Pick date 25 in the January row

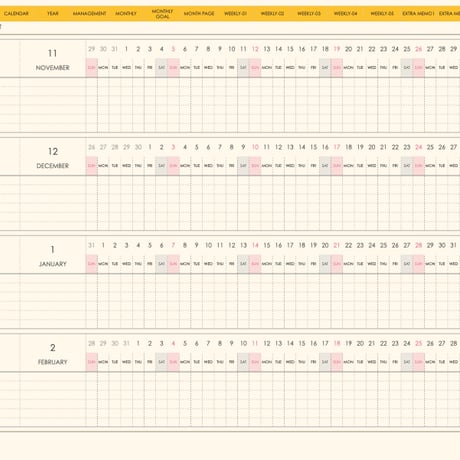(x=384, y=245)
